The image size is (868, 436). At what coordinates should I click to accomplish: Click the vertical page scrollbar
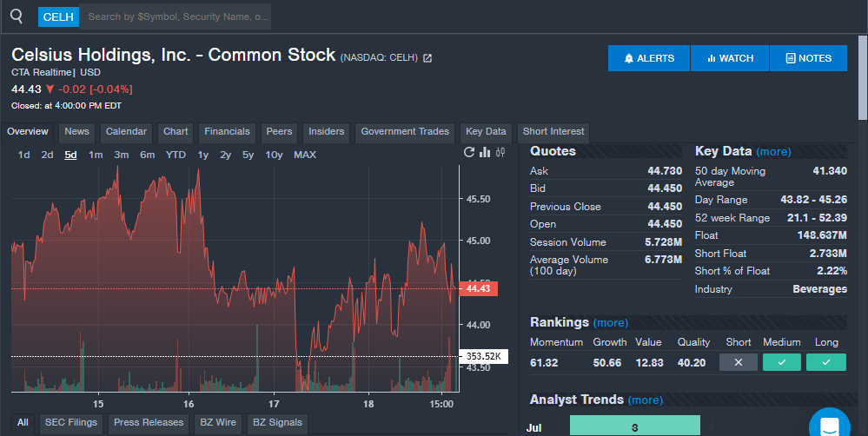[x=863, y=77]
